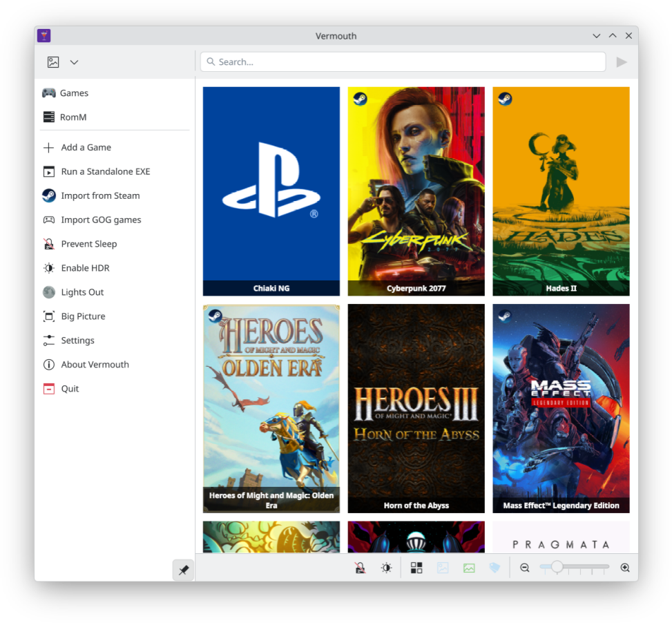
Task: Click the server icon beside RomM
Action: pos(49,117)
